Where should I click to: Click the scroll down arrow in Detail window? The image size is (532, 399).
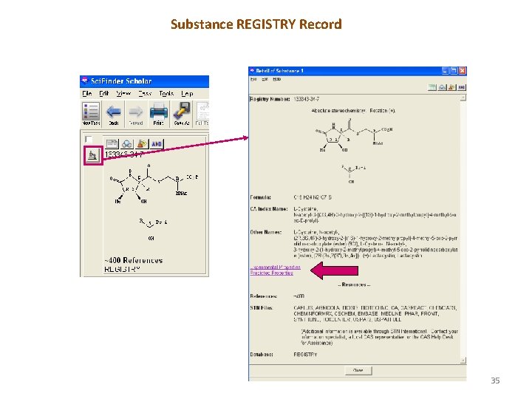[x=463, y=361]
